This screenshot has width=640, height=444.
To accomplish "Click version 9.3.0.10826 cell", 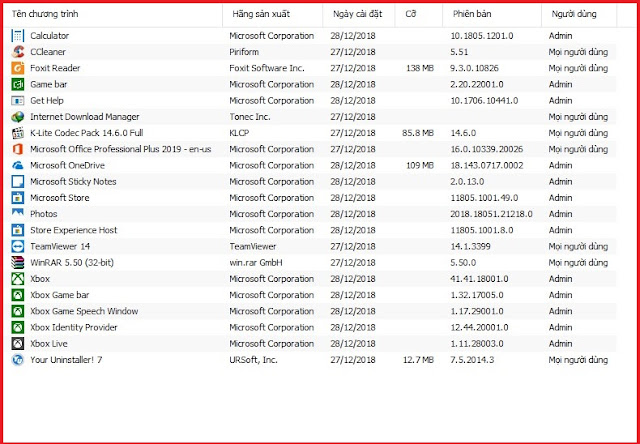I will (475, 68).
